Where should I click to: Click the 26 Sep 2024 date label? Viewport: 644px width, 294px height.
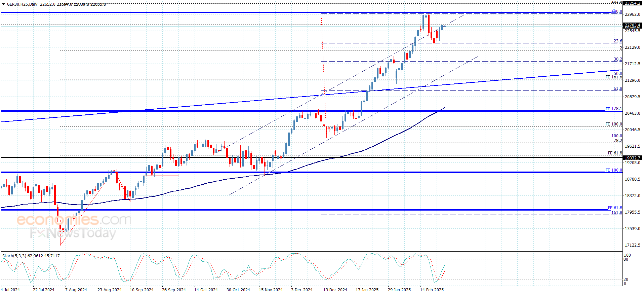click(x=174, y=290)
